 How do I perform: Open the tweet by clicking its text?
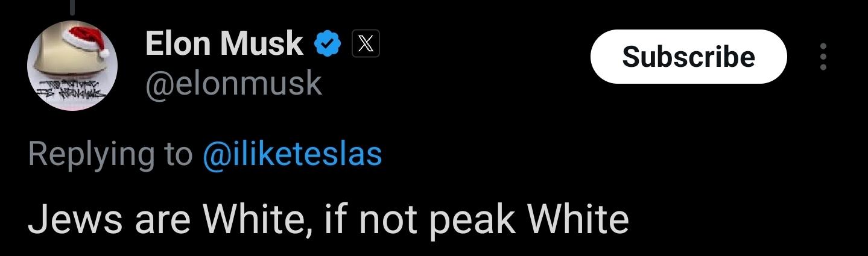point(328,220)
